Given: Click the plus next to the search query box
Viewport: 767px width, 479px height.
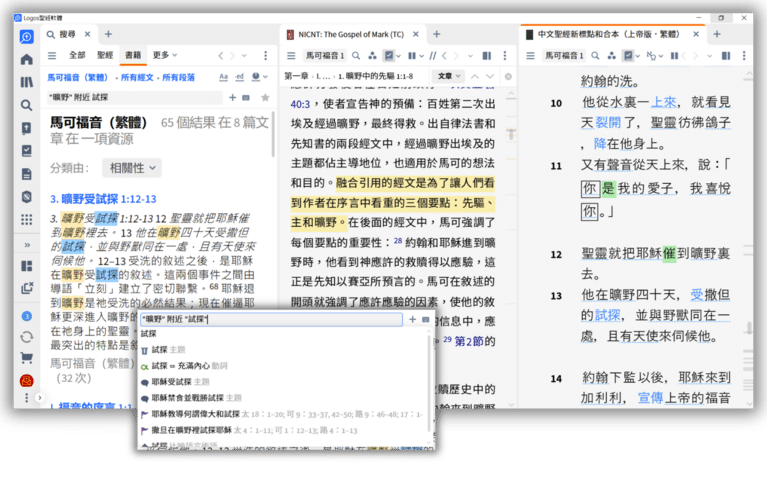Looking at the screenshot, I should point(233,97).
